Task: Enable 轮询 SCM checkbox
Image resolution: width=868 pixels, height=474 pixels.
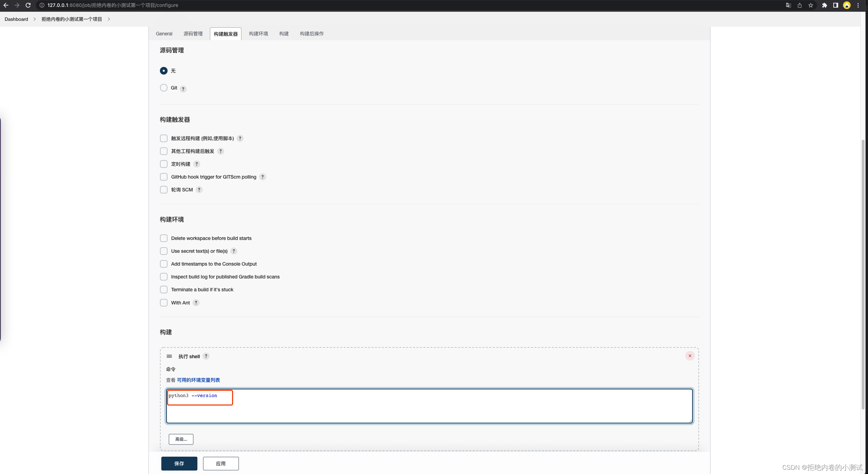Action: [x=164, y=190]
